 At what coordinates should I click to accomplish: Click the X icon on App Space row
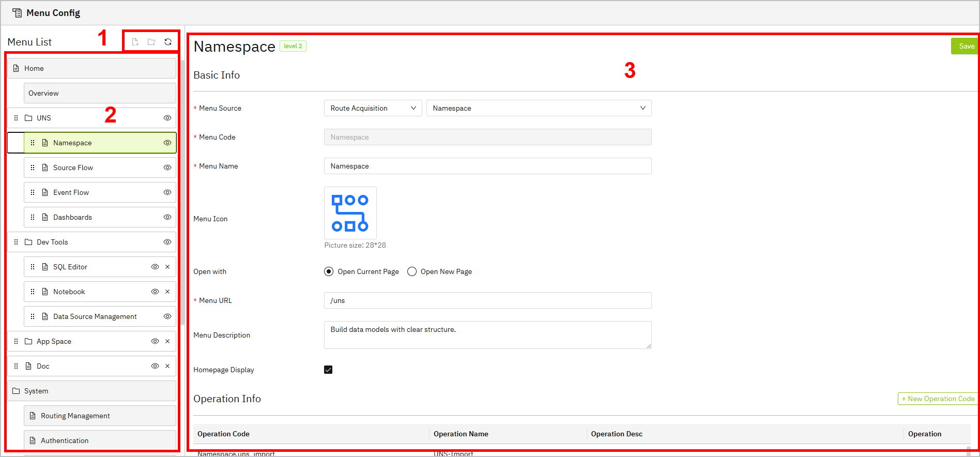(x=167, y=341)
